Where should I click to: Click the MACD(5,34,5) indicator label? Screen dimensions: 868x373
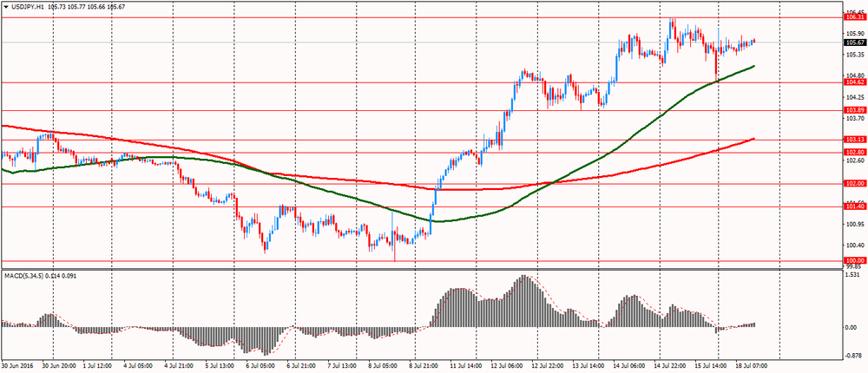click(24, 275)
